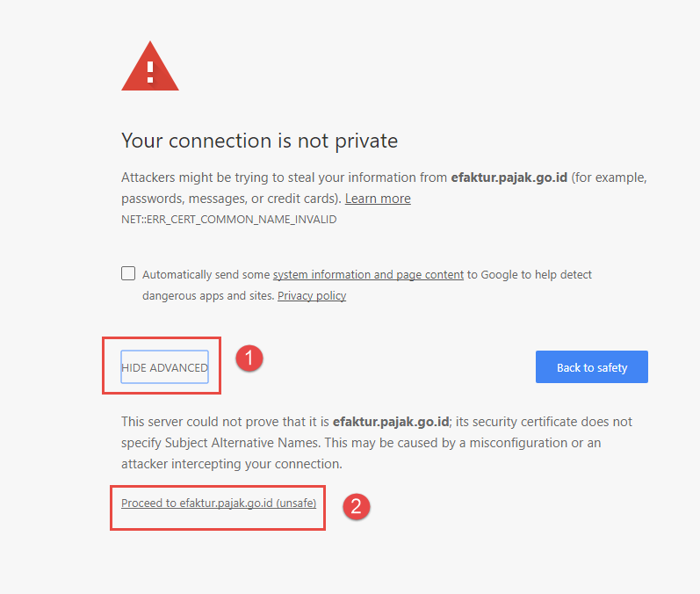Screen dimensions: 700x594
Task: Open system information and page content link
Action: point(368,274)
